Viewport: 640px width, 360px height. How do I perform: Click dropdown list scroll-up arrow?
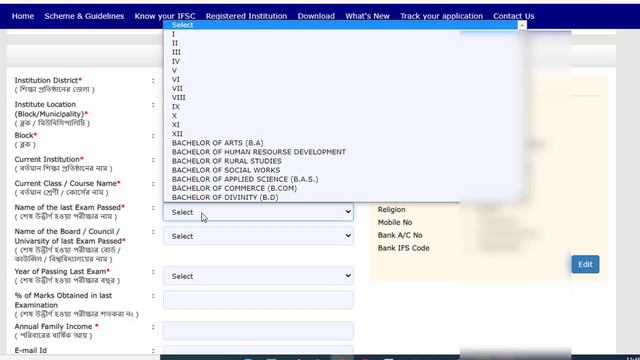tap(522, 25)
